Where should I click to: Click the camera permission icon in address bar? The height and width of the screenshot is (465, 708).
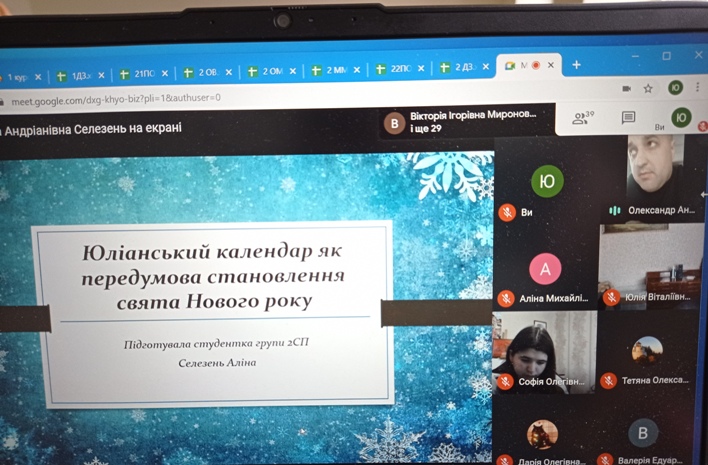coord(626,88)
